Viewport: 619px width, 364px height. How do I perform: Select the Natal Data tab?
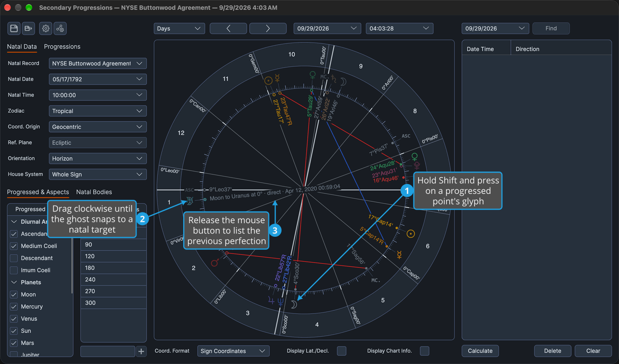22,47
